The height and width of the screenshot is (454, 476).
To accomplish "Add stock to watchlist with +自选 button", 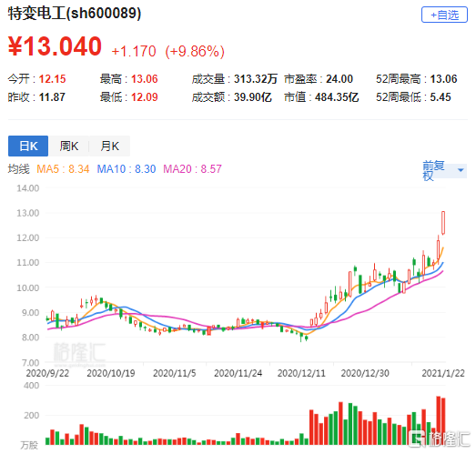I will click(444, 15).
